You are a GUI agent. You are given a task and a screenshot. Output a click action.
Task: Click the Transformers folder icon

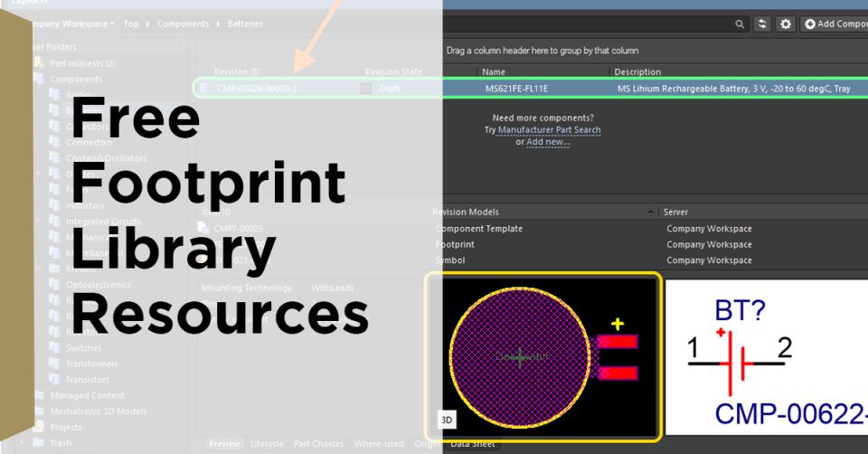coord(54,364)
